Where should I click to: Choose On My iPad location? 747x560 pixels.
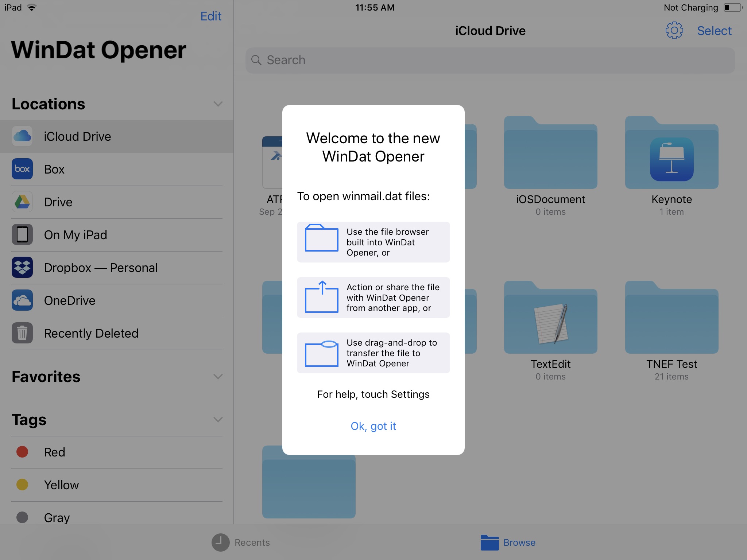[x=117, y=235]
